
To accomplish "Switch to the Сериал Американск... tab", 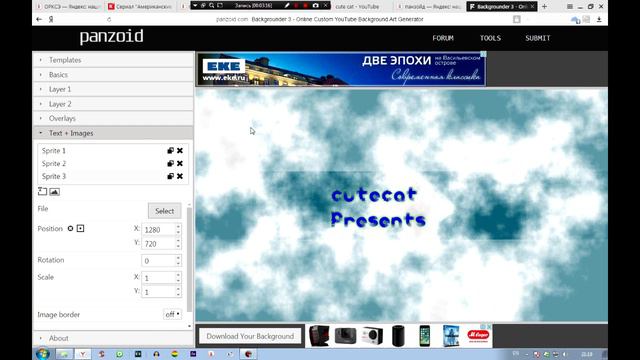I will [x=140, y=7].
